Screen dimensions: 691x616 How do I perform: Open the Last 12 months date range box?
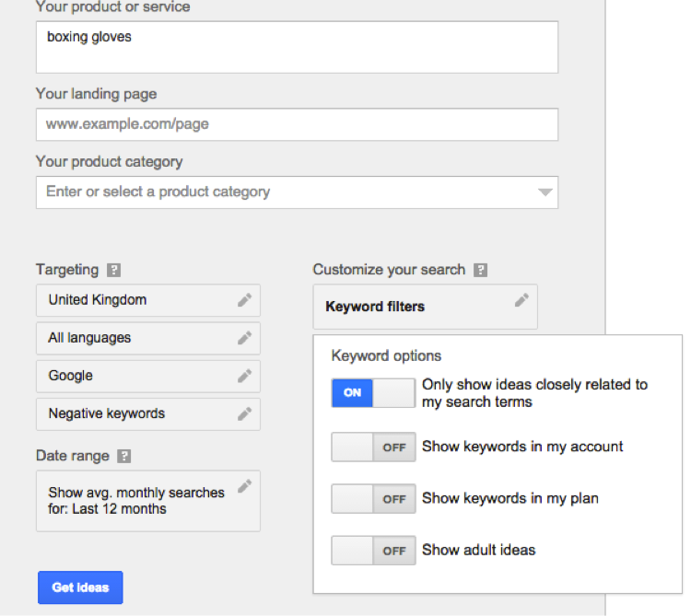coord(148,501)
